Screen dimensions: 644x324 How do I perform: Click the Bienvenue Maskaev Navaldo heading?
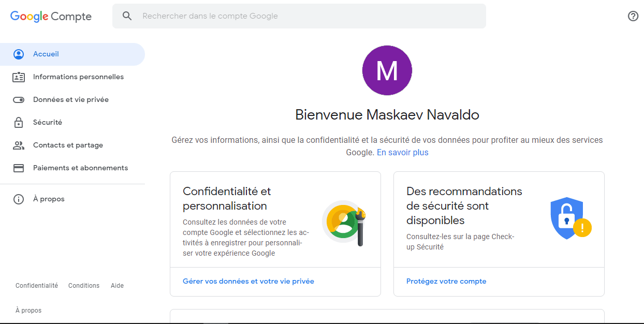(x=387, y=114)
